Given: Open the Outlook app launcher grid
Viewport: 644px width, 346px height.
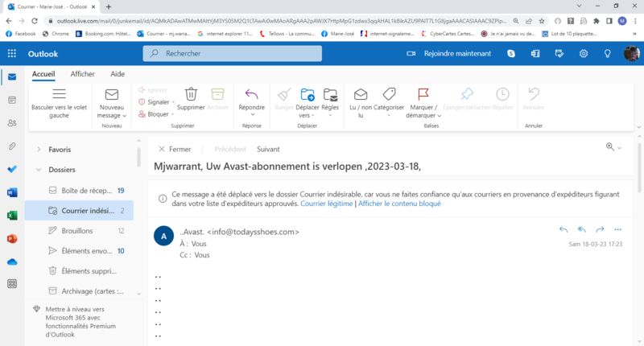Looking at the screenshot, I should [12, 53].
